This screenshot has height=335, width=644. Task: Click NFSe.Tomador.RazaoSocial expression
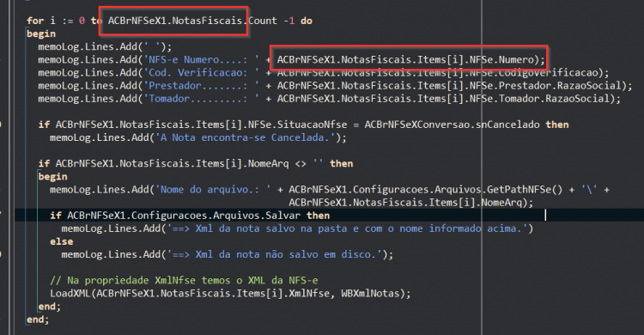coord(540,99)
